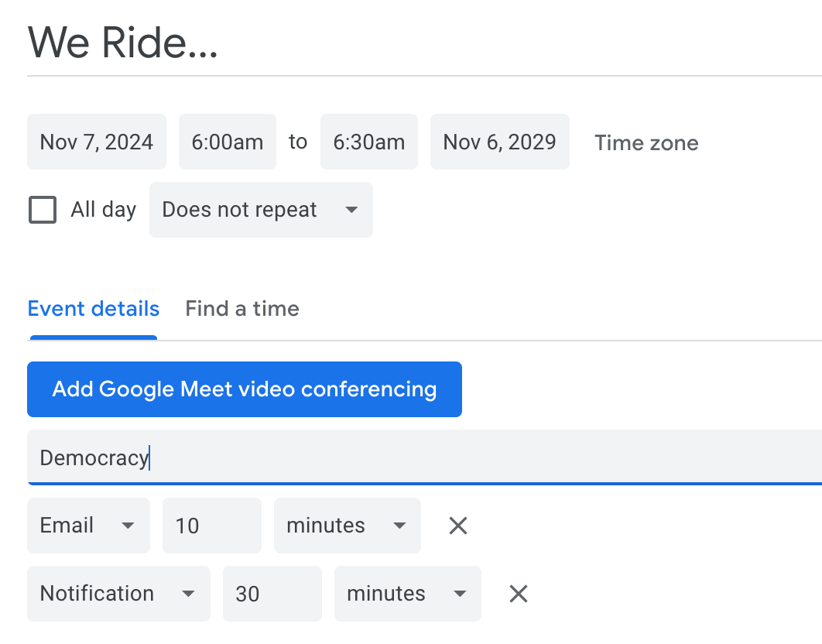Image resolution: width=822 pixels, height=644 pixels.
Task: Change the 6:00am start time
Action: [x=228, y=142]
